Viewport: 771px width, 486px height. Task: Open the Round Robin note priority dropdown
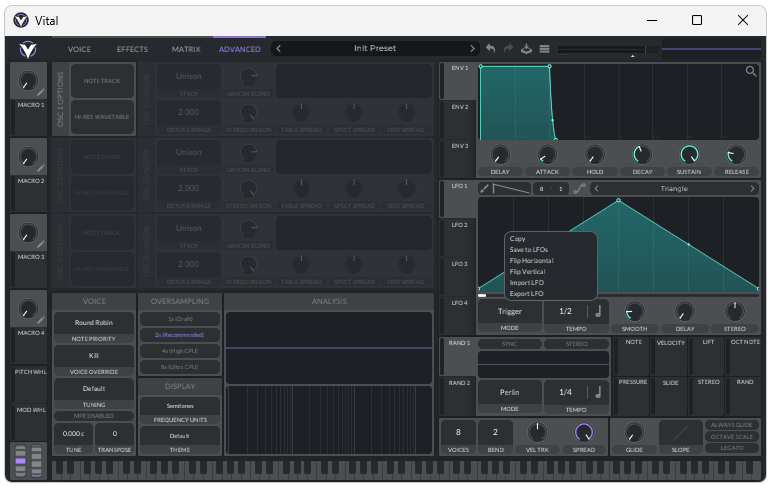93,323
